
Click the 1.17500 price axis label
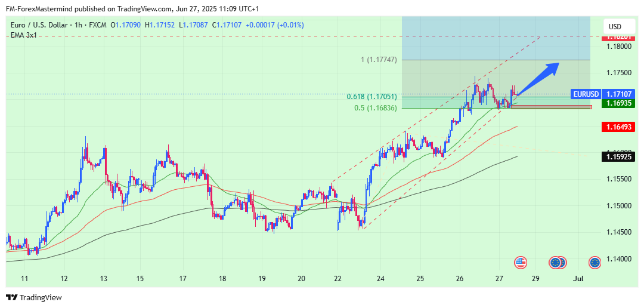618,73
